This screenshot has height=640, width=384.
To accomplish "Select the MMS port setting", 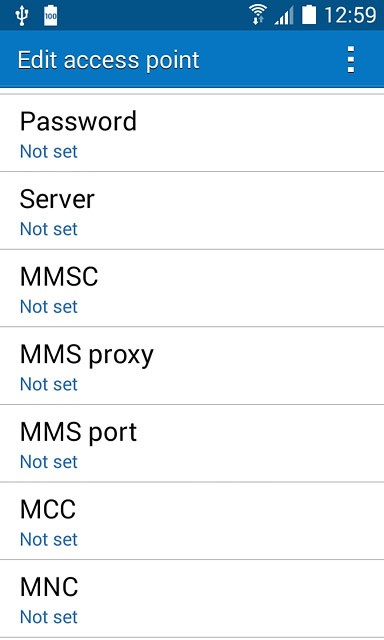I will coord(192,443).
